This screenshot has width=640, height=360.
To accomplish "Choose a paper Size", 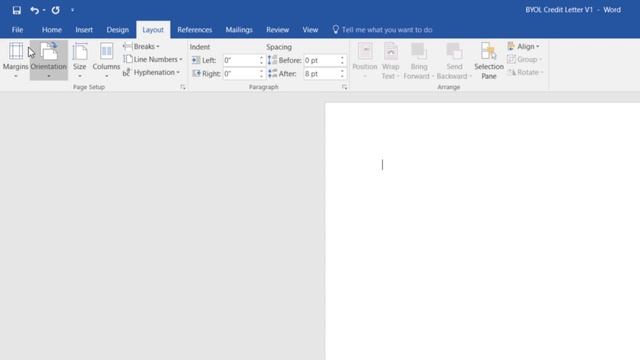I will [x=80, y=60].
